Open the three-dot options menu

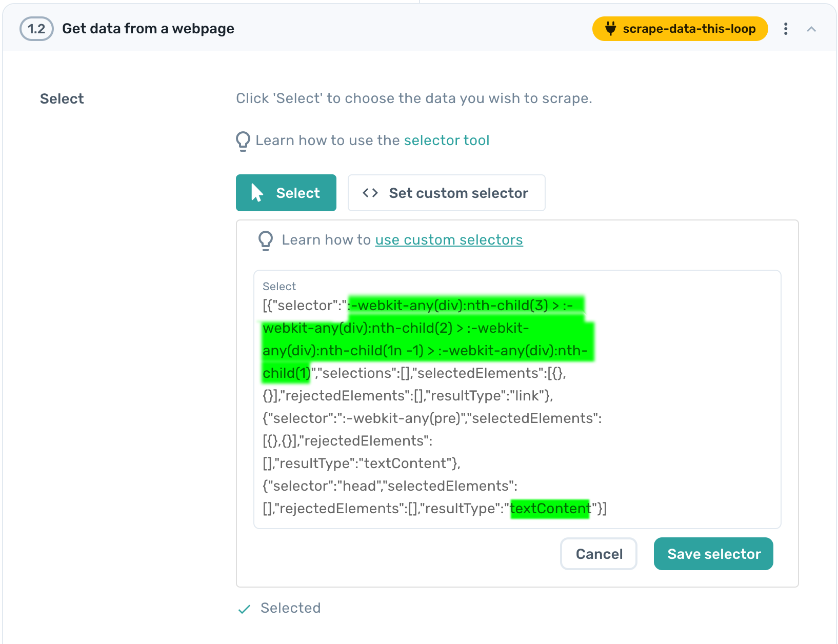pos(786,29)
